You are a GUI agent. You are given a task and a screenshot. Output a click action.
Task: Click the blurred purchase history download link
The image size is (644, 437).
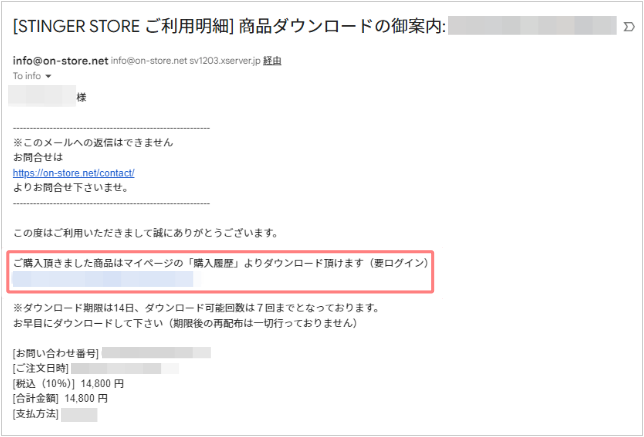click(103, 278)
